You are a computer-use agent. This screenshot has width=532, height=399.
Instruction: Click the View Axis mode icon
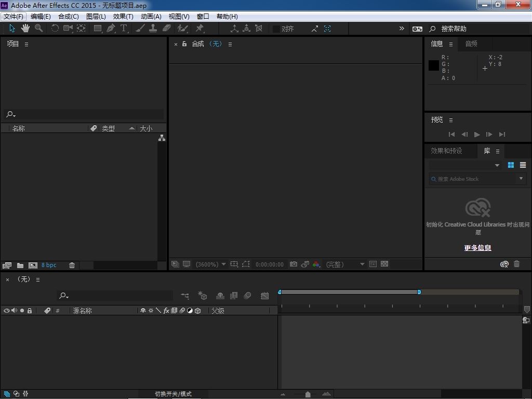pyautogui.click(x=259, y=29)
